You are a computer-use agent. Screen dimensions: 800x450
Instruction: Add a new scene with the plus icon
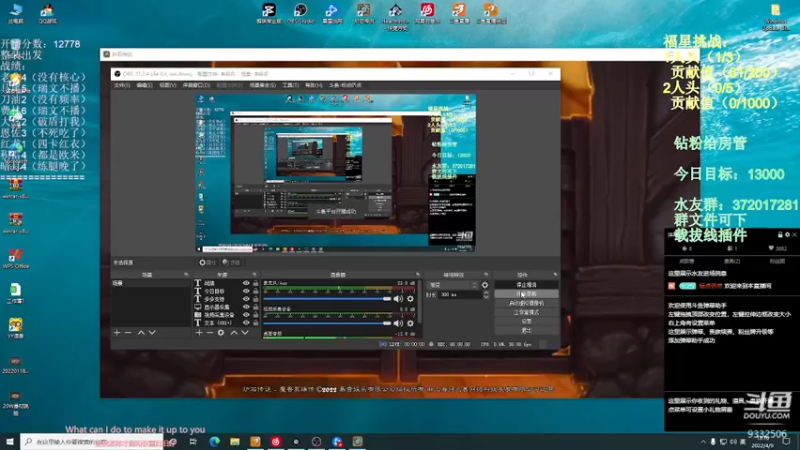[x=117, y=333]
